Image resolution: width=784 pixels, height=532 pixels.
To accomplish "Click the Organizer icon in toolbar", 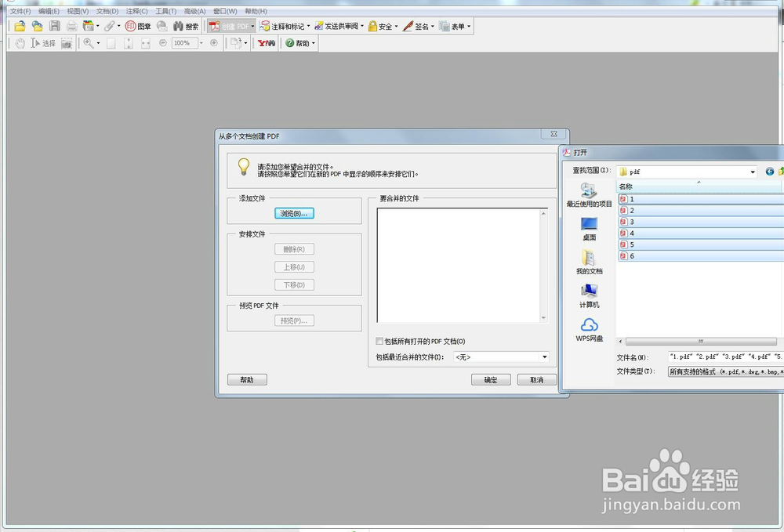I will click(89, 27).
